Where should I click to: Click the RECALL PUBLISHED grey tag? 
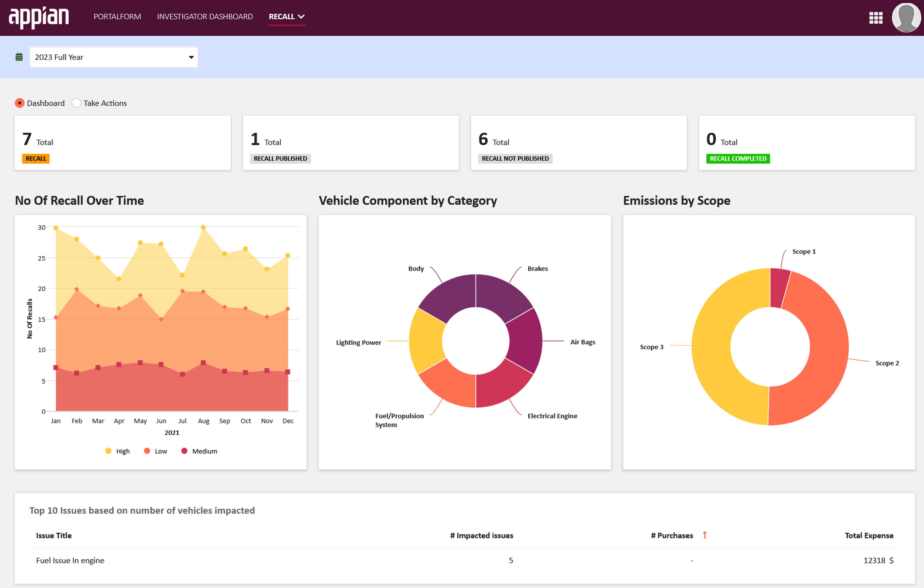pyautogui.click(x=280, y=159)
